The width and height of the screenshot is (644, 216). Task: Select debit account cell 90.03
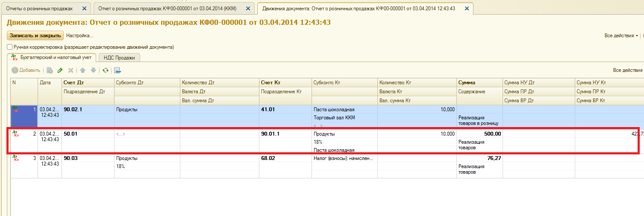pyautogui.click(x=88, y=158)
